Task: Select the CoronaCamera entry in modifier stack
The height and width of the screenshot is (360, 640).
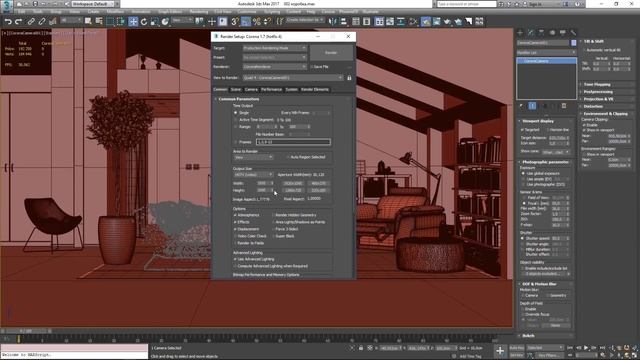Action: click(x=547, y=61)
